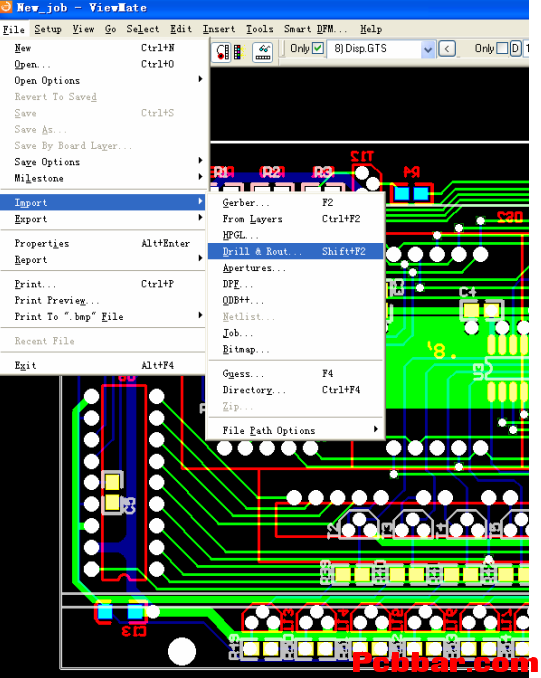Screen dimensions: 541x678
Task: Choose Apertures... in Import submenu
Action: coord(296,268)
